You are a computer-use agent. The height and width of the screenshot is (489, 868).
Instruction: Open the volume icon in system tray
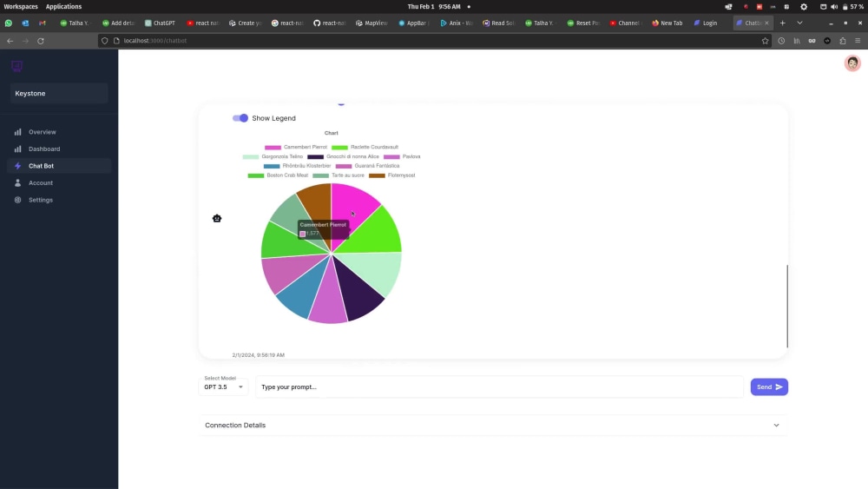click(x=834, y=7)
